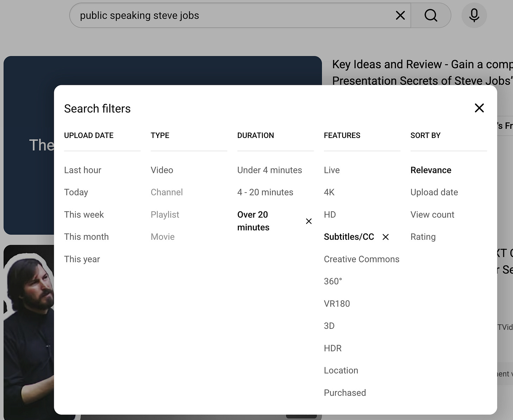Viewport: 513px width, 420px height.
Task: Filter by Last hour upload date
Action: [83, 170]
